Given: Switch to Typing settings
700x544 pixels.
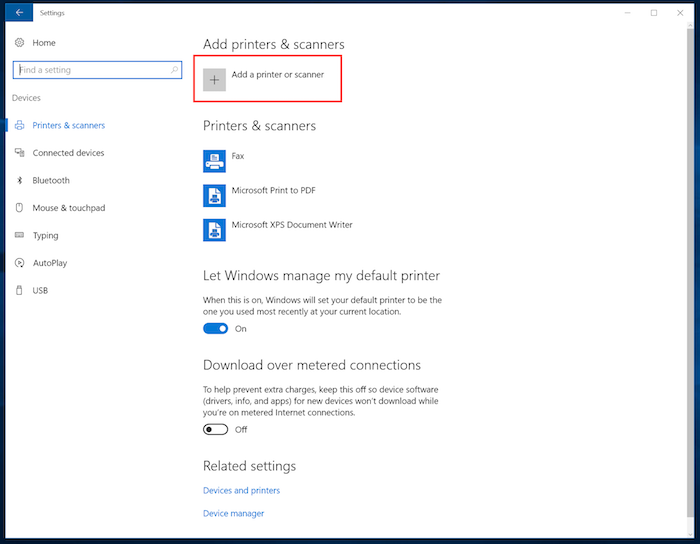Looking at the screenshot, I should click(x=45, y=236).
